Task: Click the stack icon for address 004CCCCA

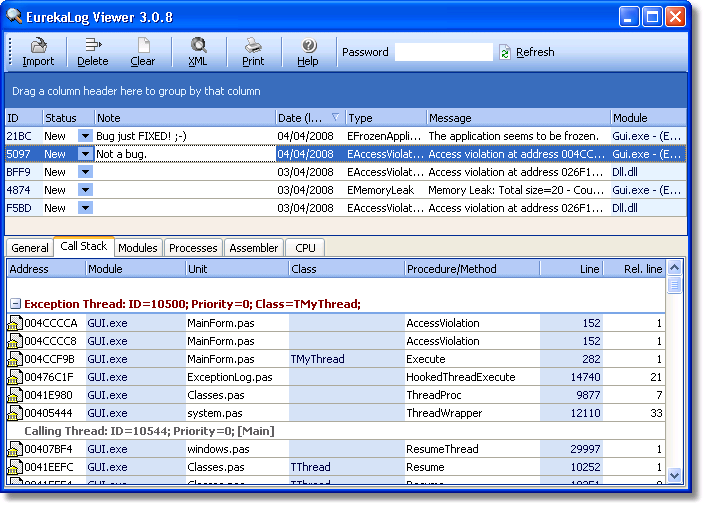Action: [15, 323]
